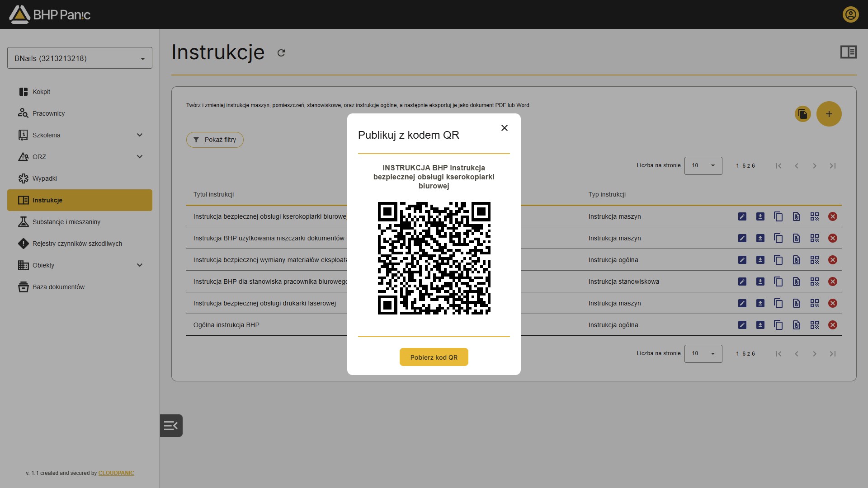Image resolution: width=868 pixels, height=488 pixels.
Task: Click the QR code image in dialog
Action: (434, 258)
